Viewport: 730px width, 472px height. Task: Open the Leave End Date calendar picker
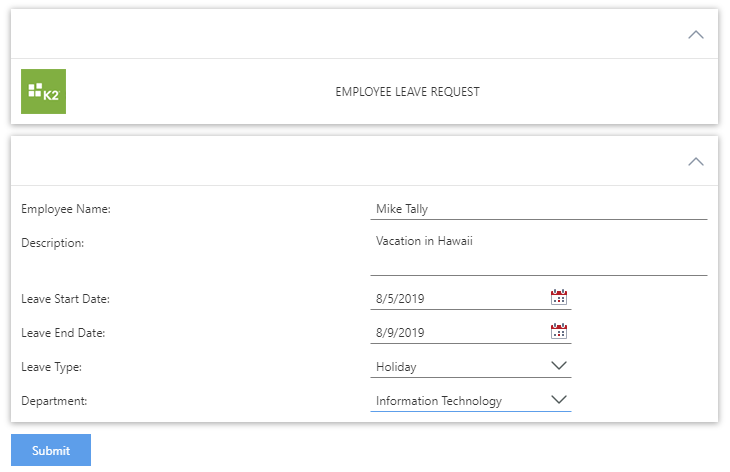559,331
